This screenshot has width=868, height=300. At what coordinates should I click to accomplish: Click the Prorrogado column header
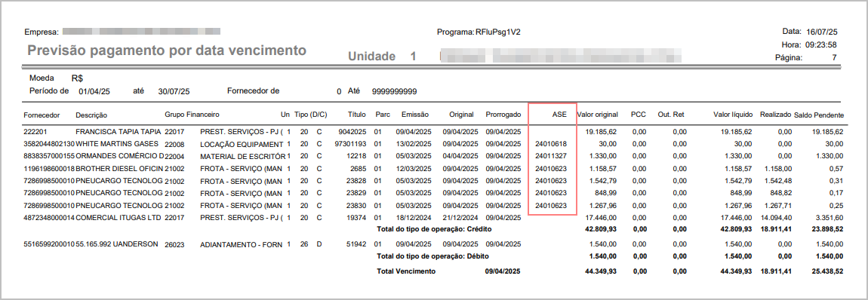503,115
